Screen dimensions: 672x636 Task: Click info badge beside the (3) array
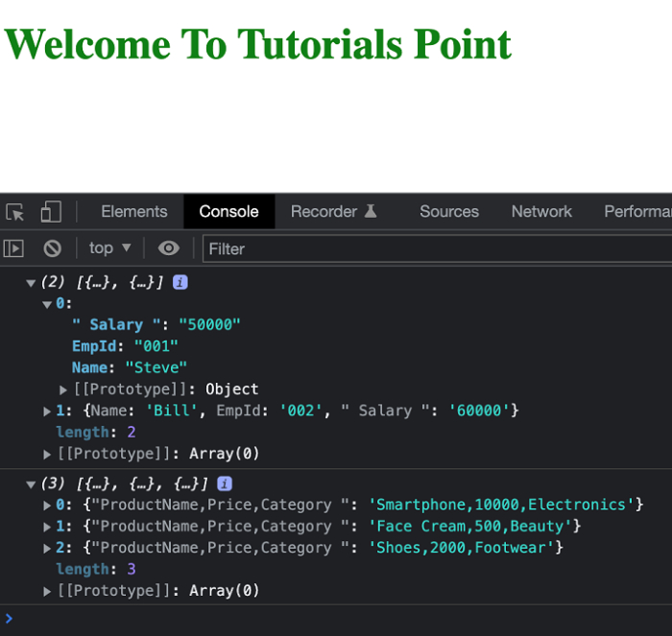pos(225,483)
